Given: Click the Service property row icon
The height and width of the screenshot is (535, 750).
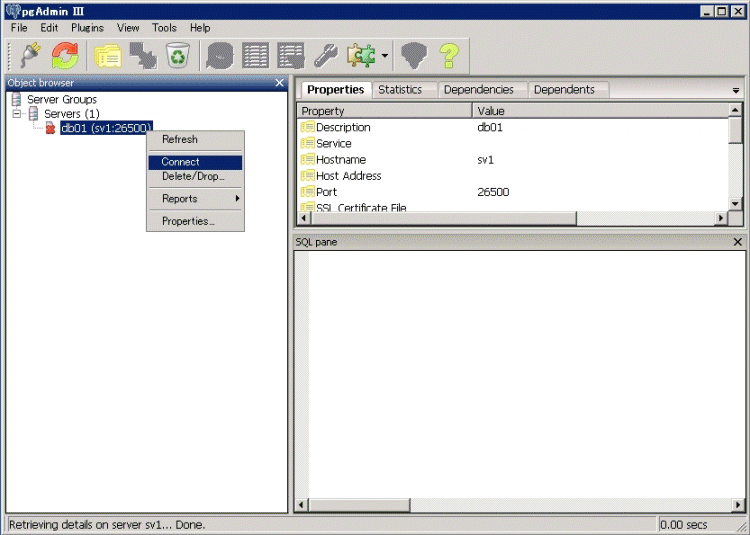Looking at the screenshot, I should [x=308, y=143].
